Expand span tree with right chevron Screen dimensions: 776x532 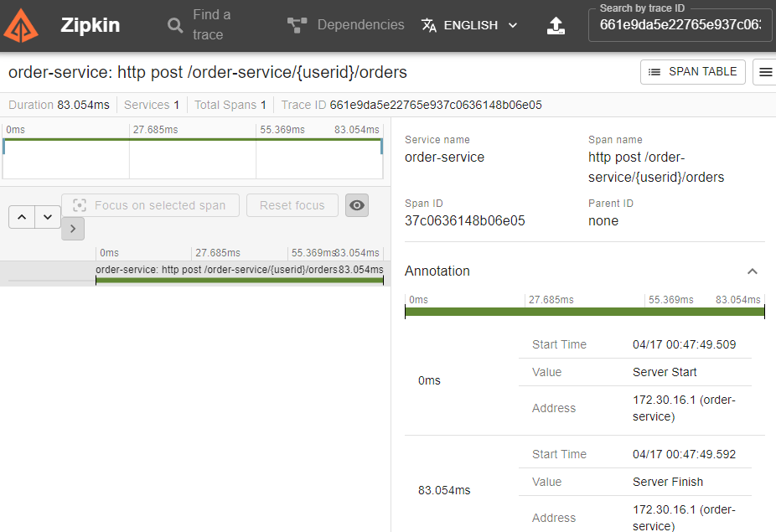pos(73,229)
